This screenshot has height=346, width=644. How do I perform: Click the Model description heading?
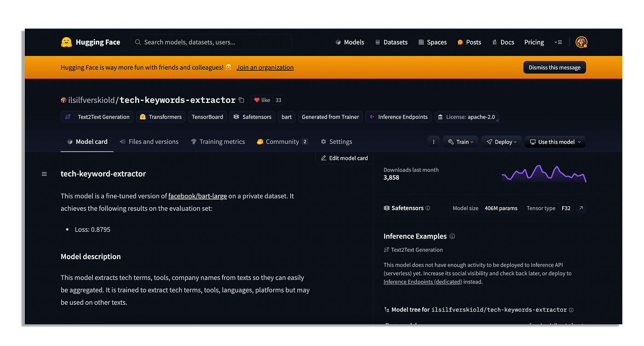tap(91, 257)
